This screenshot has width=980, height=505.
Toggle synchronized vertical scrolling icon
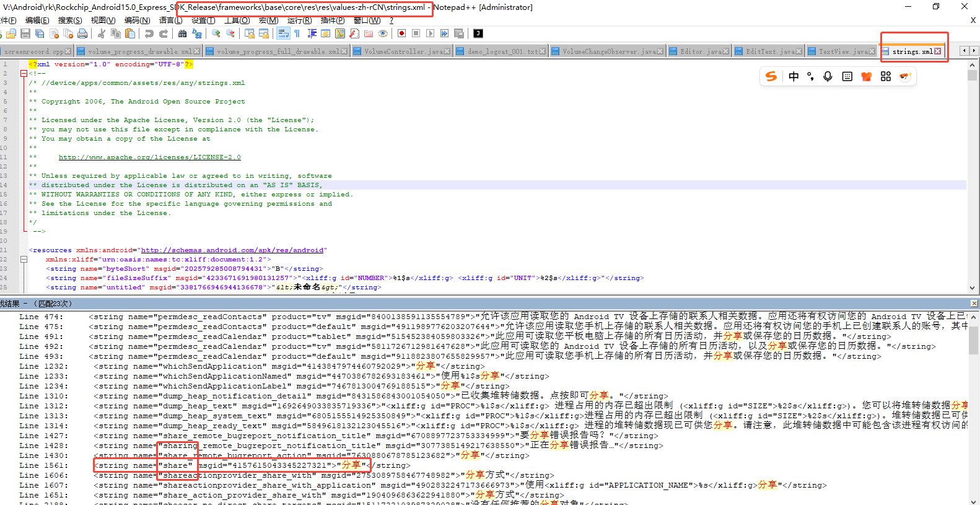point(249,33)
